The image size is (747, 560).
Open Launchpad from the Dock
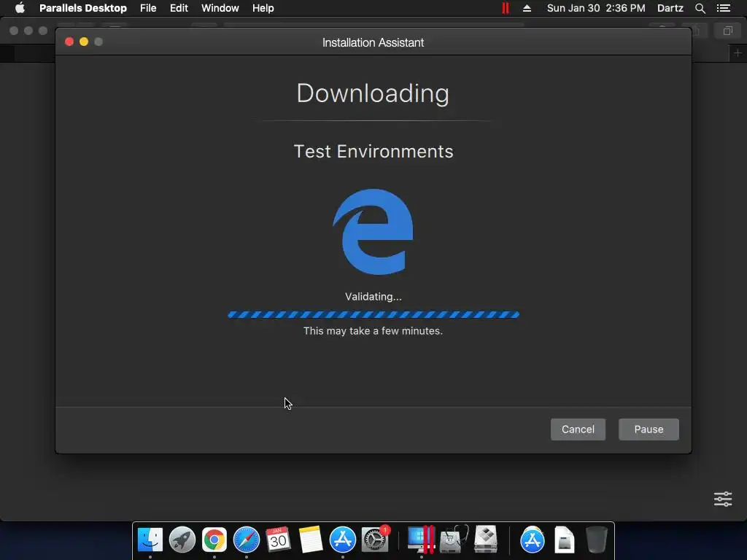tap(182, 540)
